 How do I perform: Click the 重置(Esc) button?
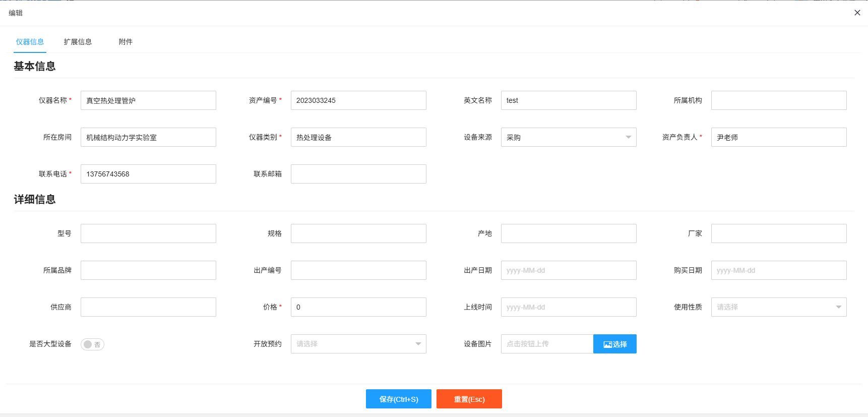point(469,399)
